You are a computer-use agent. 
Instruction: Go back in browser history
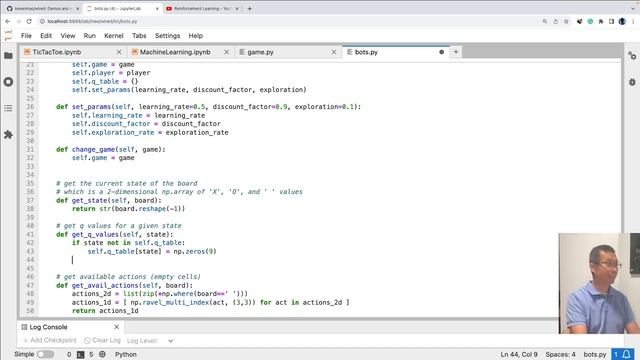(8, 21)
